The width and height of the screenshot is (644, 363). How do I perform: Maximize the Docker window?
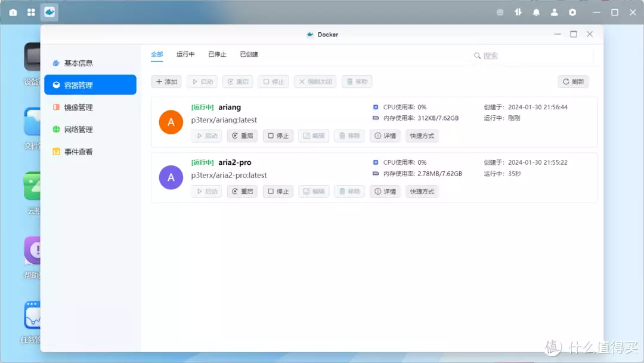coord(574,34)
